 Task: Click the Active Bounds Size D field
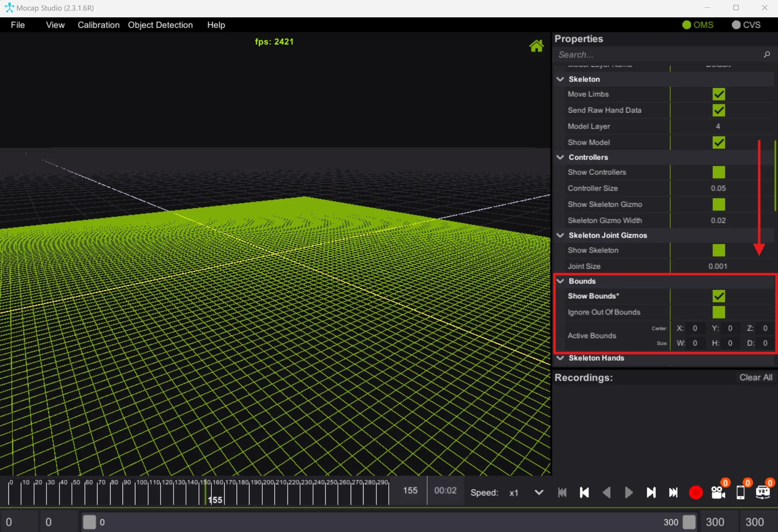pos(765,343)
